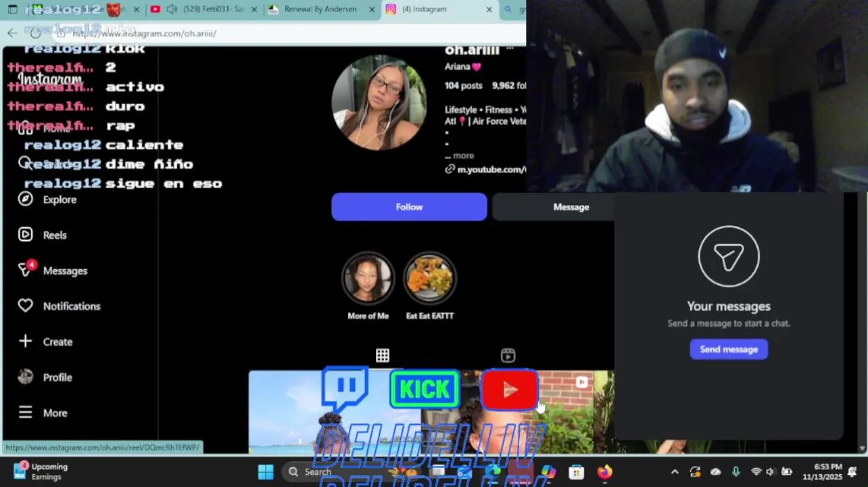Click Create in the Instagram sidebar
868x487 pixels.
pos(45,342)
